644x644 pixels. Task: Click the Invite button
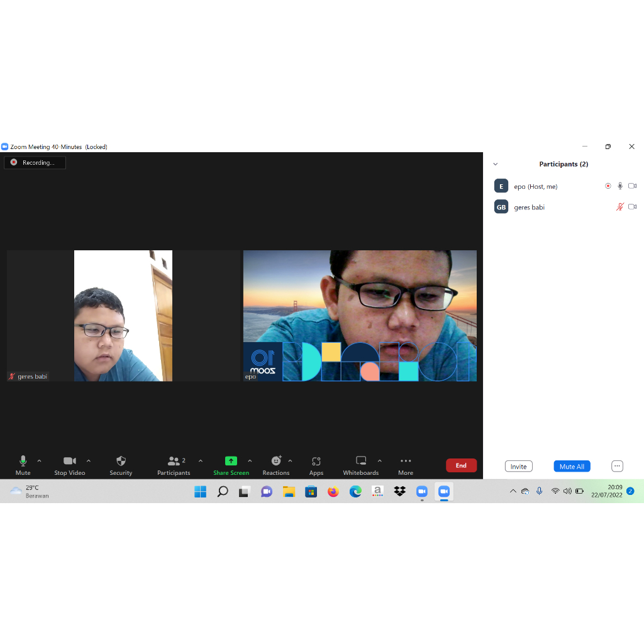point(518,466)
